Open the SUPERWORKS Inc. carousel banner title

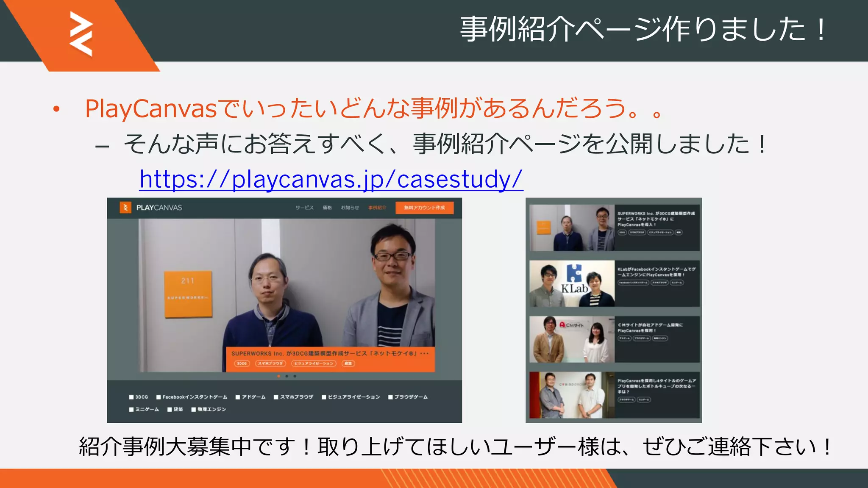tap(330, 353)
